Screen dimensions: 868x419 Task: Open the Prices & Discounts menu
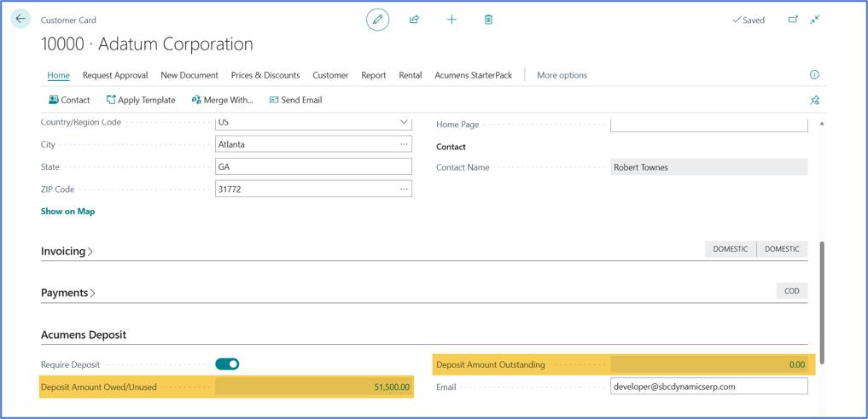pos(265,75)
